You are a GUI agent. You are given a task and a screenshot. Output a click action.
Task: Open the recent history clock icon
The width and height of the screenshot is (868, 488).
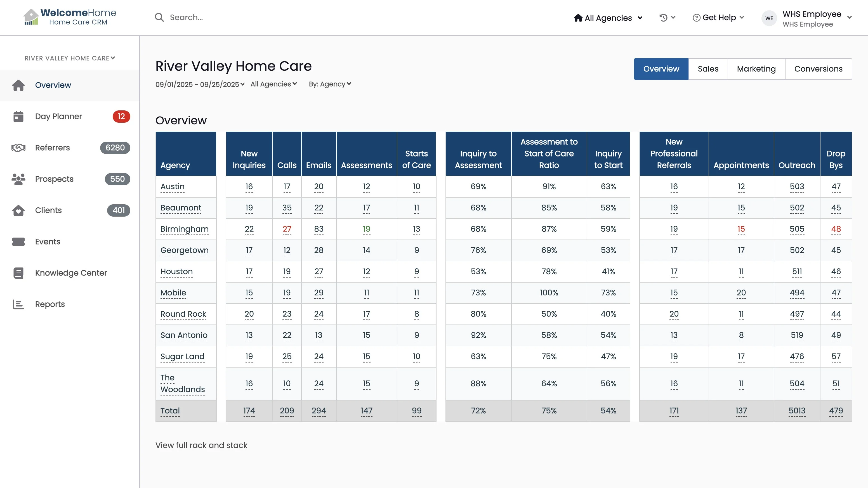[664, 18]
